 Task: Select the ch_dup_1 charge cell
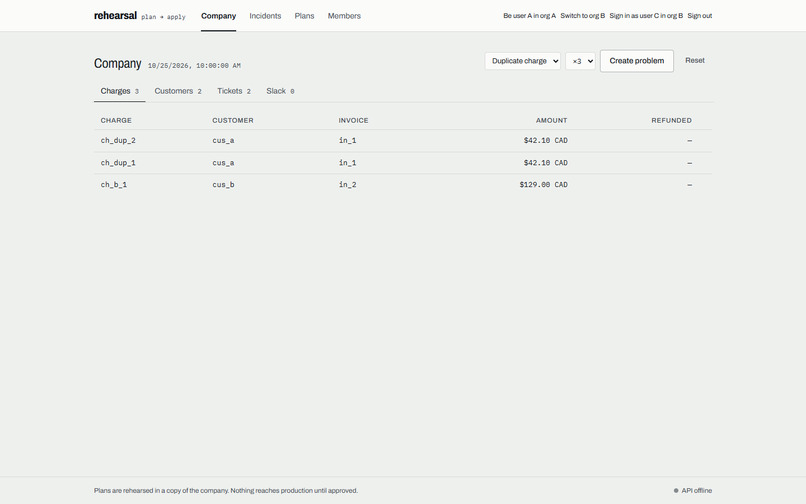point(118,163)
